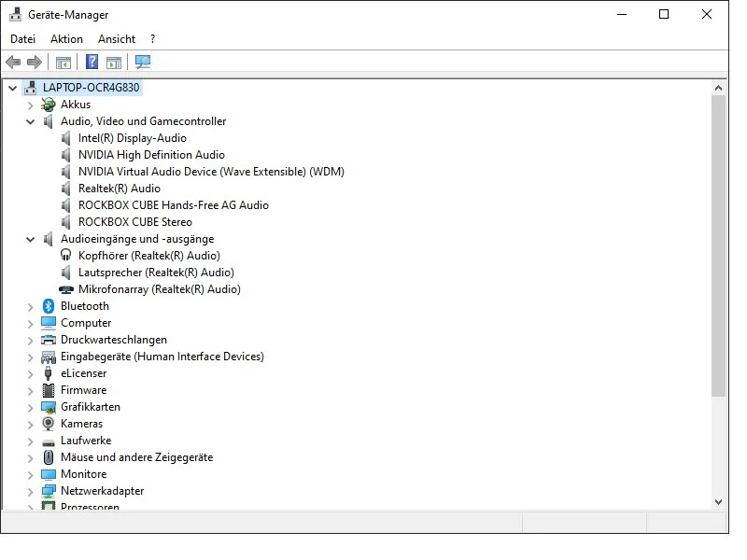Click the Akkus battery icon

(x=49, y=105)
